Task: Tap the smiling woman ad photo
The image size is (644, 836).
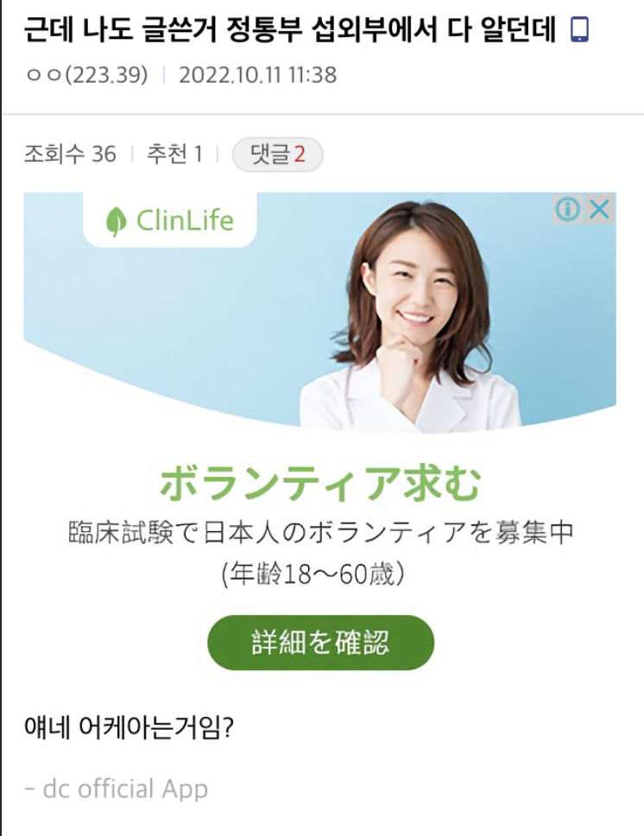Action: pyautogui.click(x=411, y=317)
